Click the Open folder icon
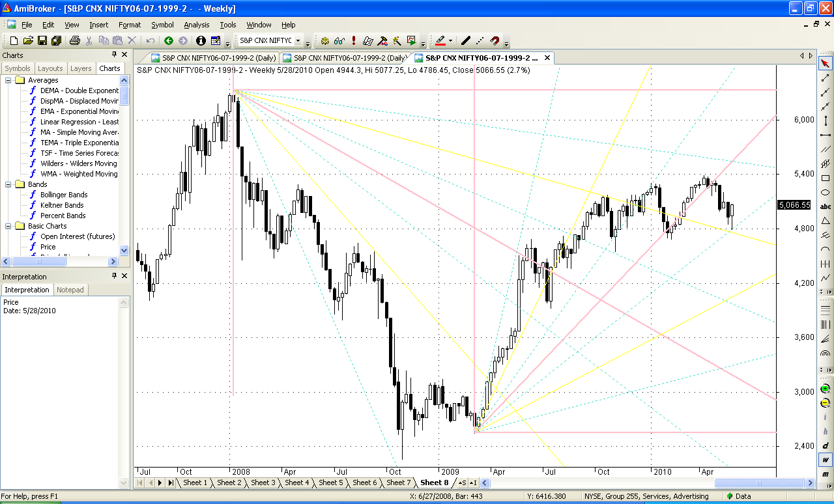 click(28, 40)
